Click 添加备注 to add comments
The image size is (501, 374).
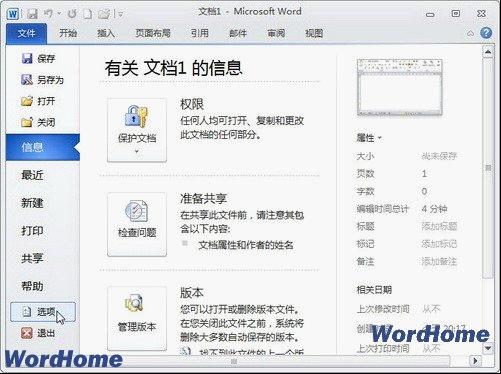[439, 261]
